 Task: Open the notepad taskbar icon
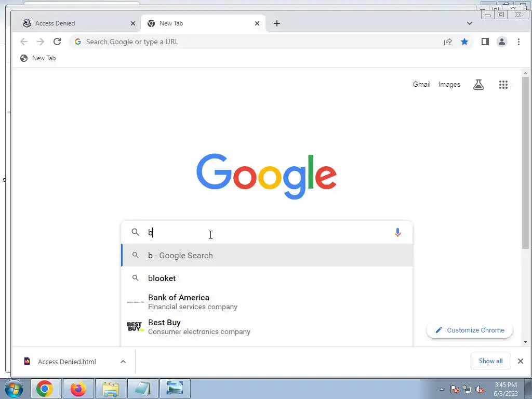pyautogui.click(x=143, y=389)
